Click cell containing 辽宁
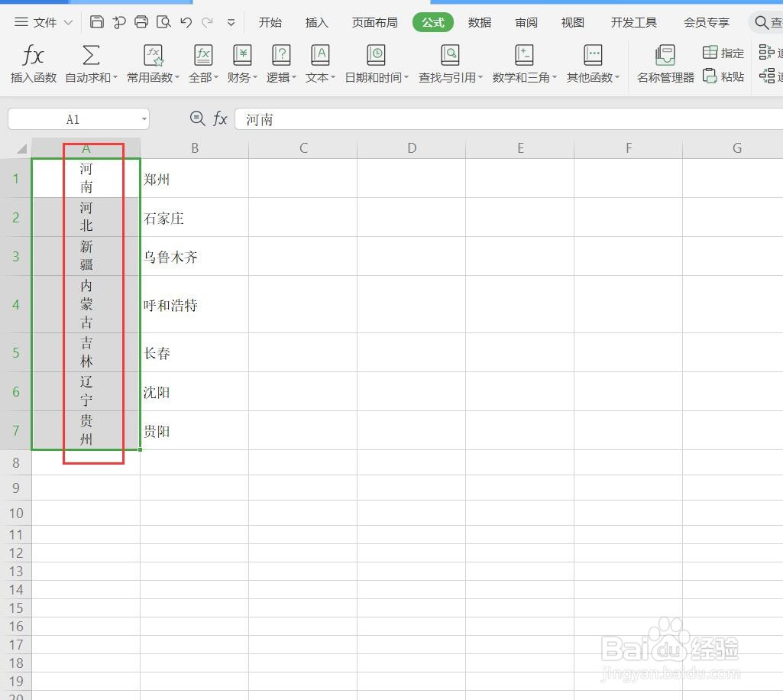Viewport: 783px width, 700px height. point(86,391)
